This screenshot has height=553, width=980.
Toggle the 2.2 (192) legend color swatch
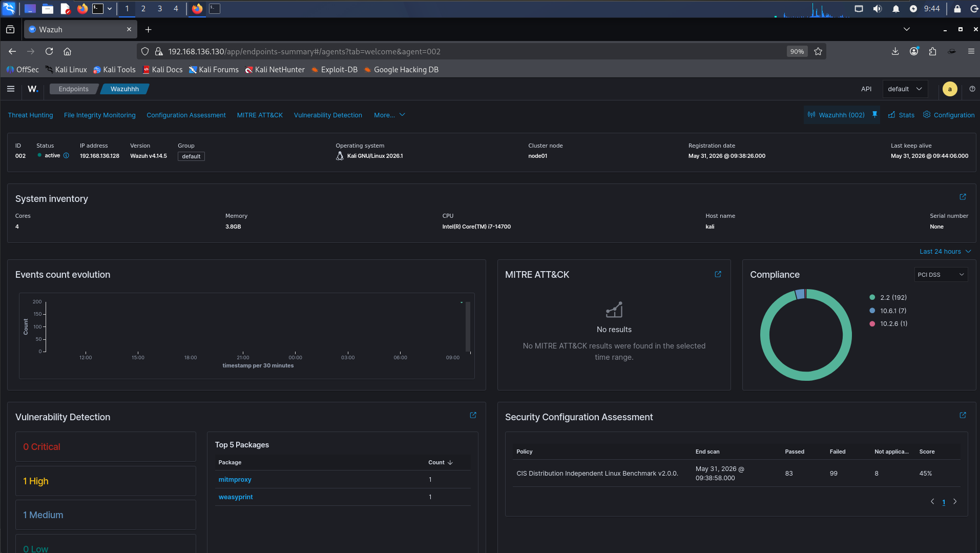coord(872,297)
